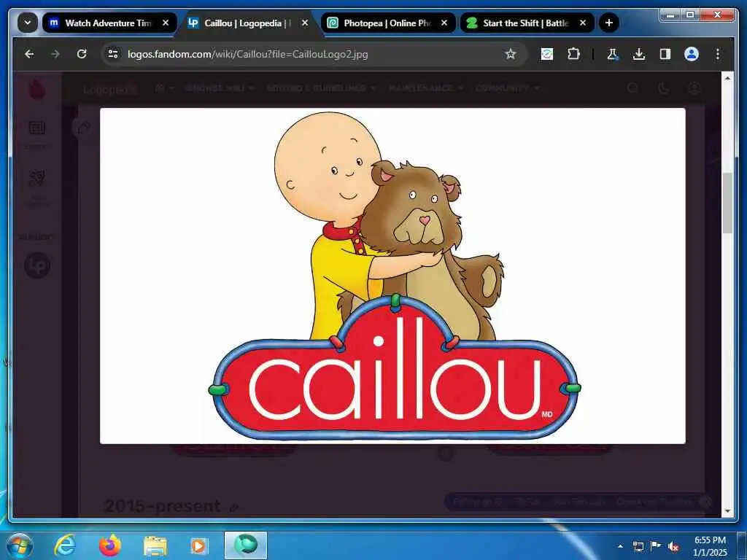The height and width of the screenshot is (560, 747).
Task: Launch Internet Explorer from the taskbar
Action: pyautogui.click(x=65, y=545)
